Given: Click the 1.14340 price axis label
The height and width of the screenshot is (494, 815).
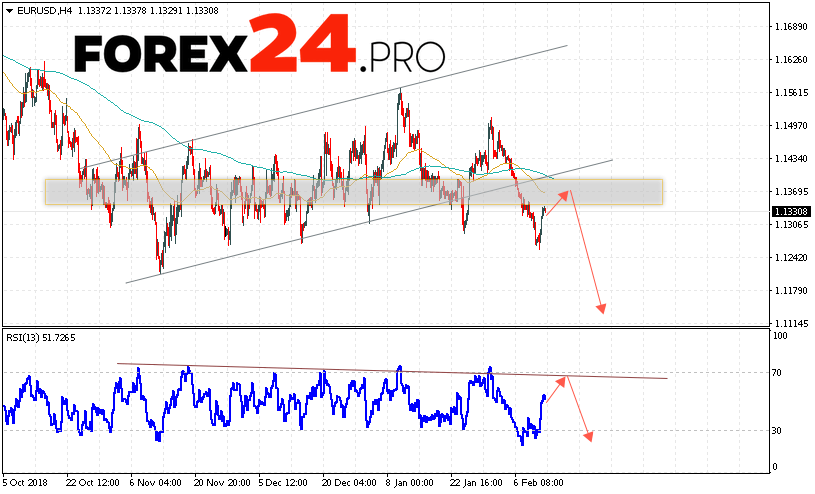Looking at the screenshot, I should click(x=791, y=159).
